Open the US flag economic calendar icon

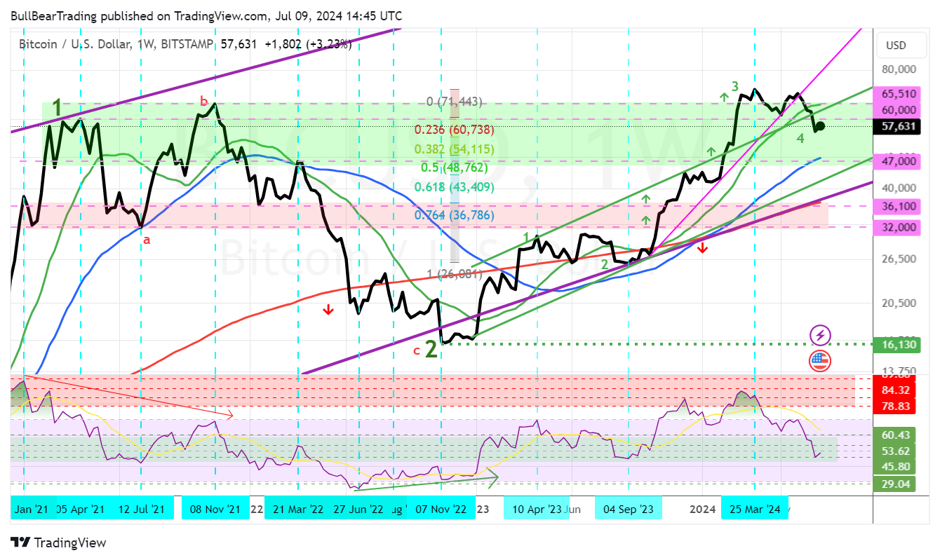point(820,361)
